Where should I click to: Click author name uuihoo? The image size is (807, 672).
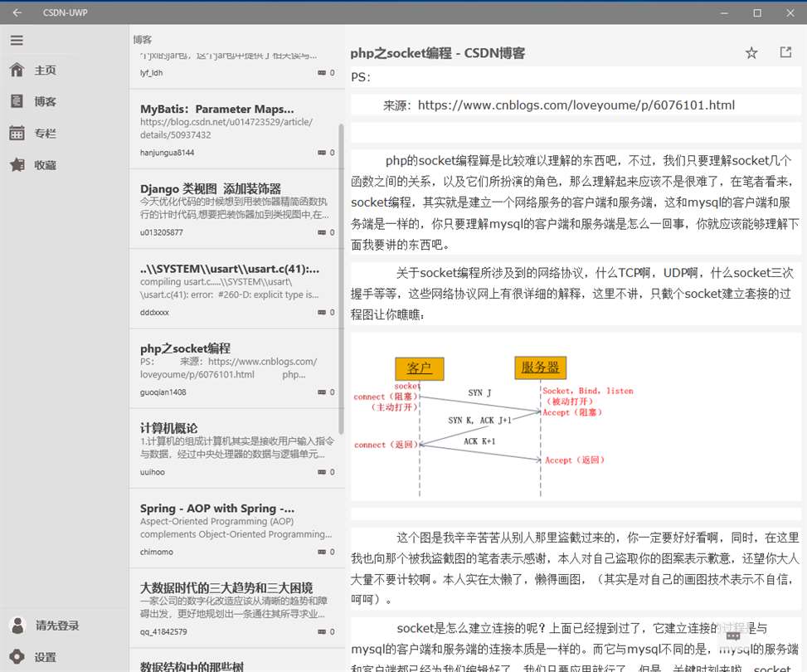(x=153, y=472)
